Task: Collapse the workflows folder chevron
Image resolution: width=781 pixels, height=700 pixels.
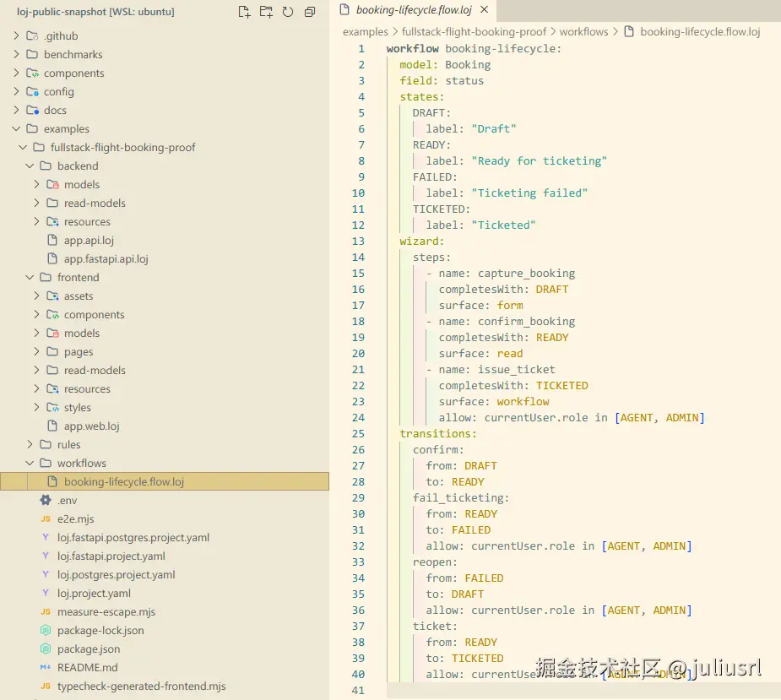Action: coord(30,463)
